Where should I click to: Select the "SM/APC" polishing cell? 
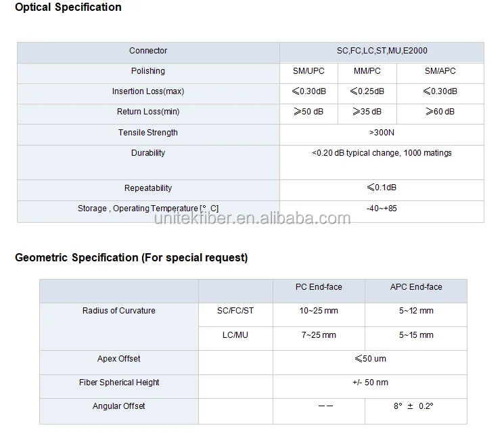point(440,71)
